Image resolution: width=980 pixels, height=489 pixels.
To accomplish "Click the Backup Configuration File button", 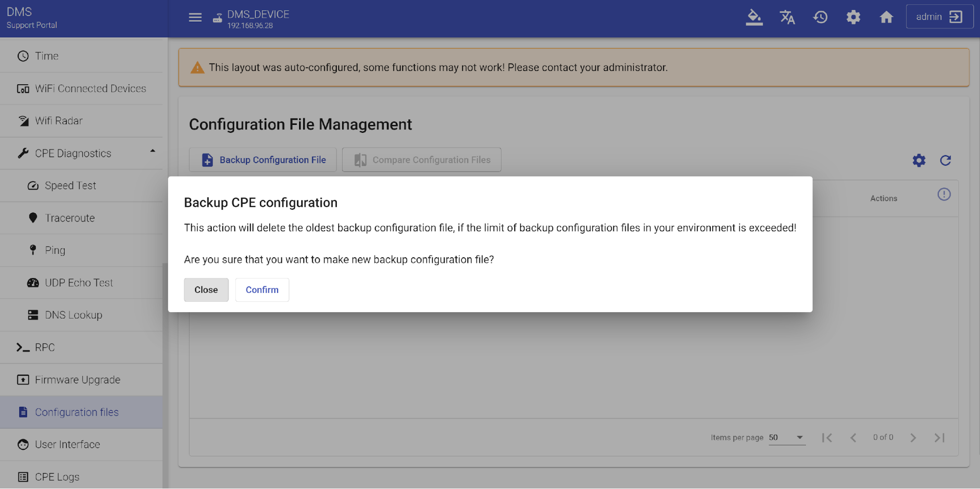I will pyautogui.click(x=263, y=160).
